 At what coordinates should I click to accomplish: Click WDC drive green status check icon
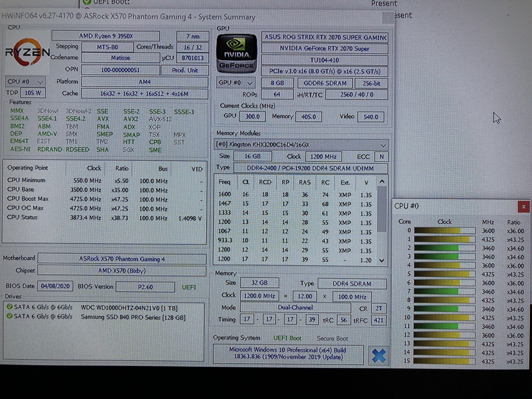click(10, 307)
